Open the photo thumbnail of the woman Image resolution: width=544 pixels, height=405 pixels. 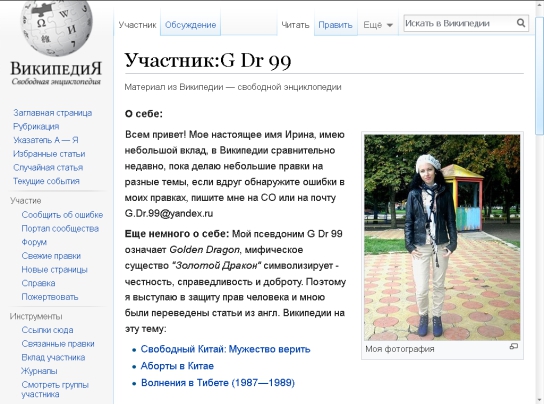click(442, 238)
